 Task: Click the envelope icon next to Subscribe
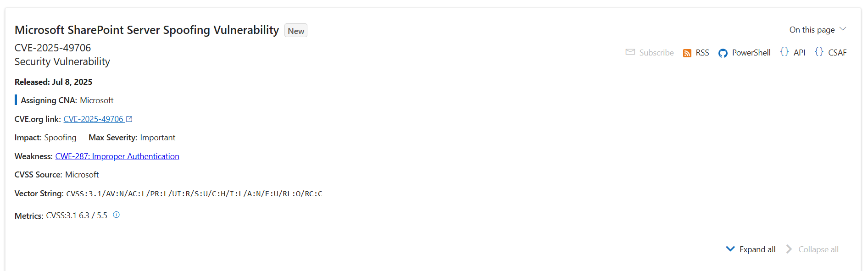(630, 52)
